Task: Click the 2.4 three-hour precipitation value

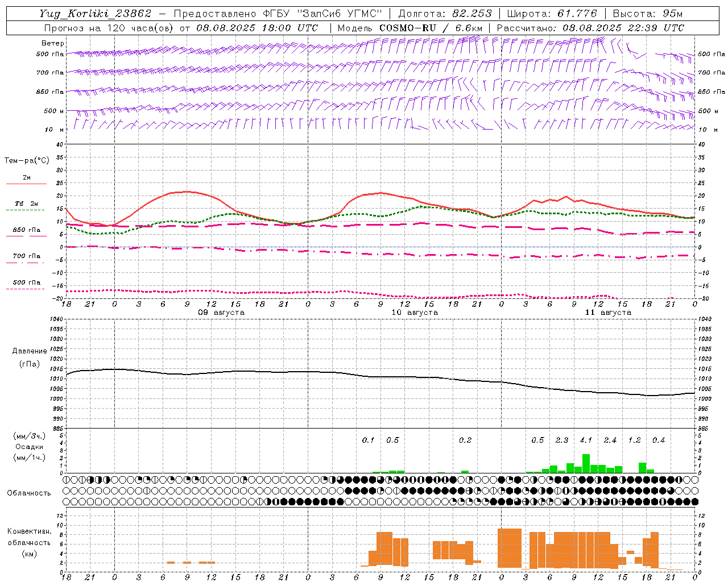Action: [610, 440]
